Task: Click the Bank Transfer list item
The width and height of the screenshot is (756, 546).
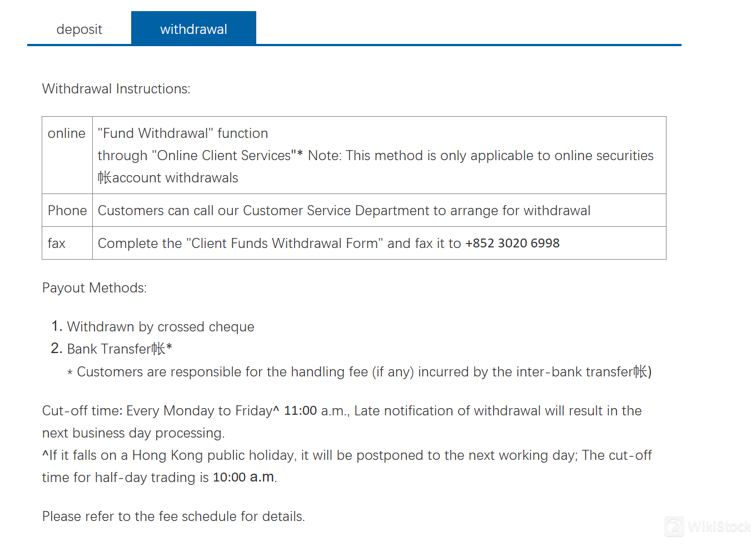Action: click(x=120, y=349)
